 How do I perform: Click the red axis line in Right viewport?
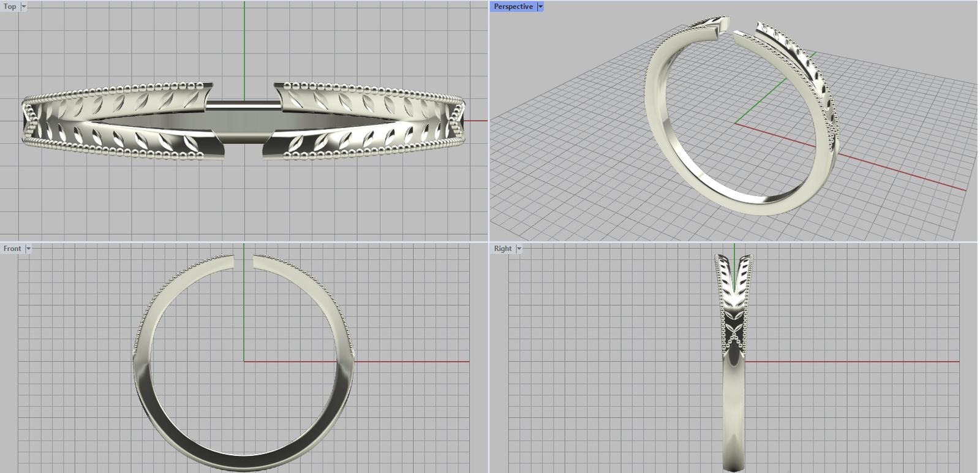coord(858,361)
